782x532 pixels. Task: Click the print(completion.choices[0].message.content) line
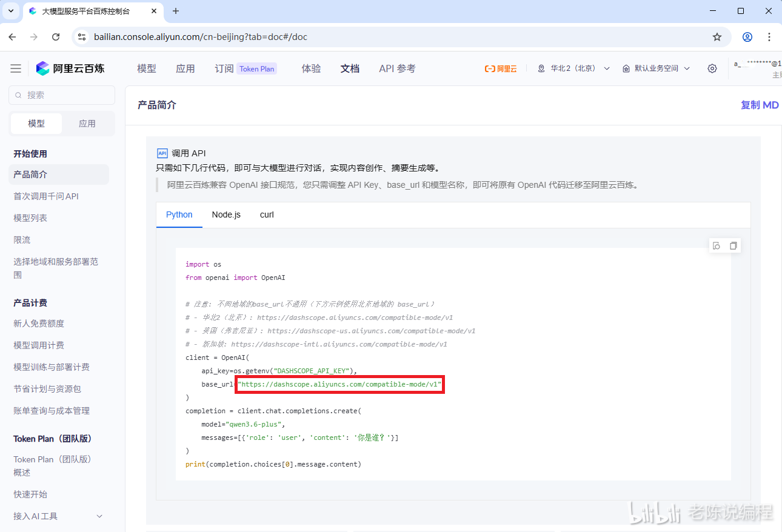273,464
